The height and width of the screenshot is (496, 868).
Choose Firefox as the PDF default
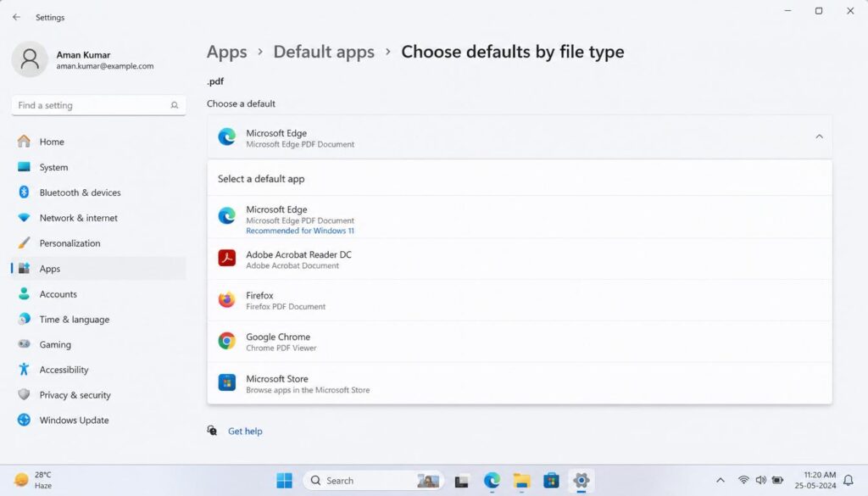tap(520, 300)
